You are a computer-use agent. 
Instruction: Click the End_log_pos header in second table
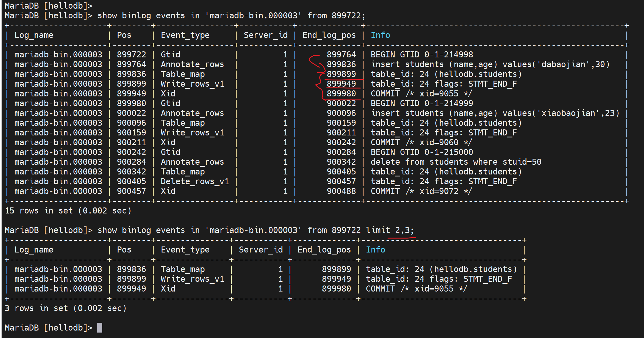324,250
